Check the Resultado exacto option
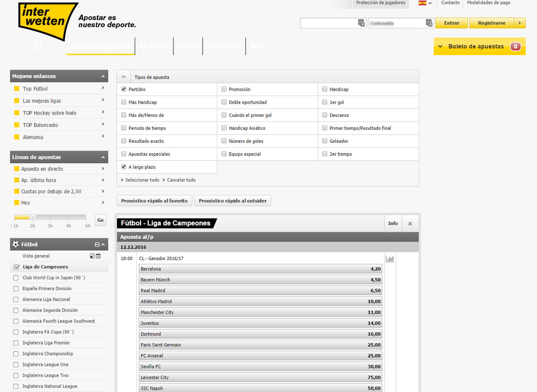 (124, 141)
